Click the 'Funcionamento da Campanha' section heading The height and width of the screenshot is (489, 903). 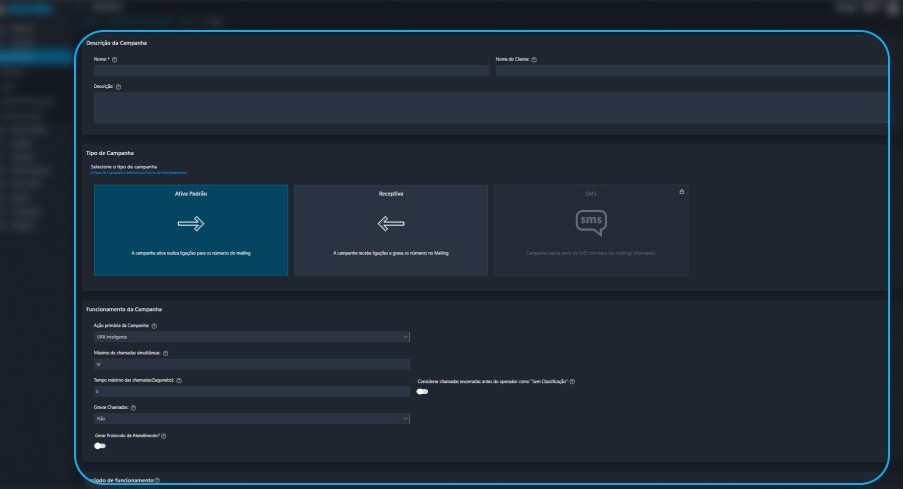tap(124, 309)
